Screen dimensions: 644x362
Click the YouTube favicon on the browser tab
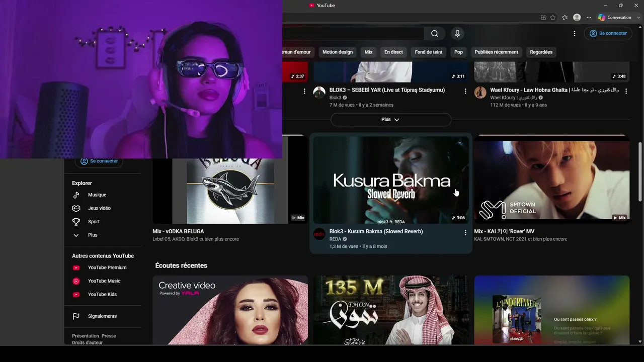click(312, 6)
